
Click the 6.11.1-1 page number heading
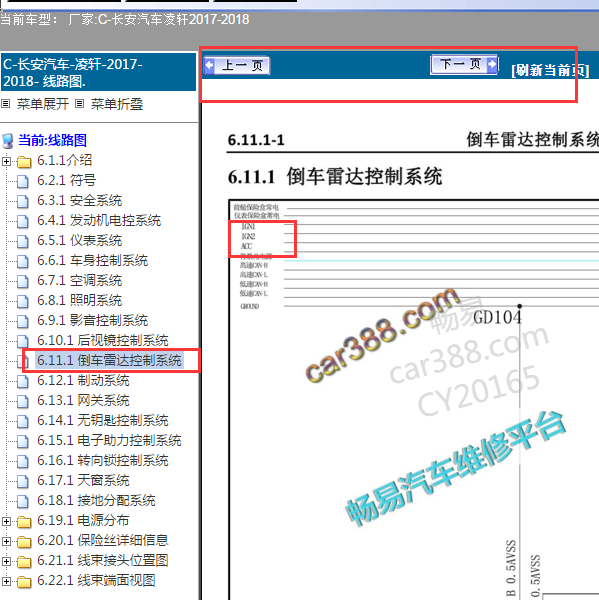point(256,140)
